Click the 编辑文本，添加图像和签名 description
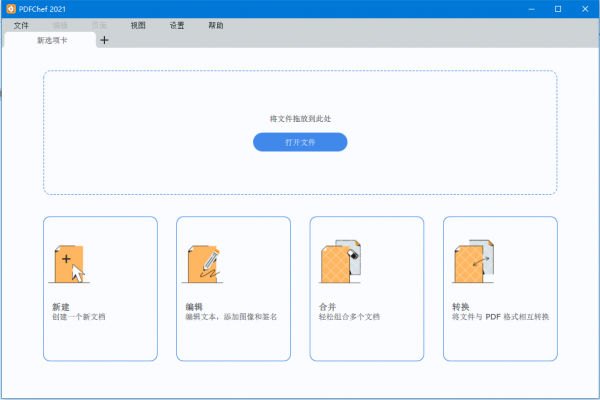The height and width of the screenshot is (400, 600). pyautogui.click(x=231, y=317)
